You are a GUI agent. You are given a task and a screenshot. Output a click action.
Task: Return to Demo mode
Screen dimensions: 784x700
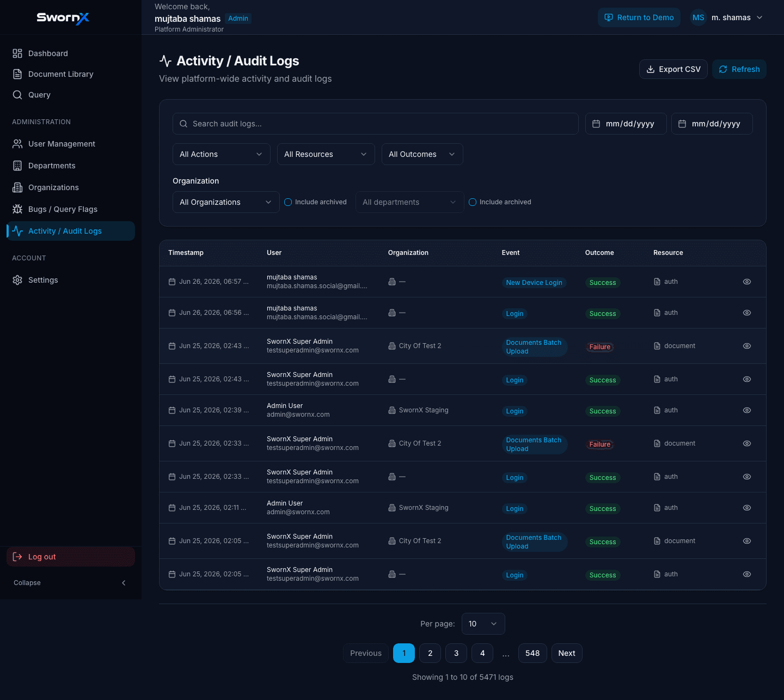pos(639,17)
